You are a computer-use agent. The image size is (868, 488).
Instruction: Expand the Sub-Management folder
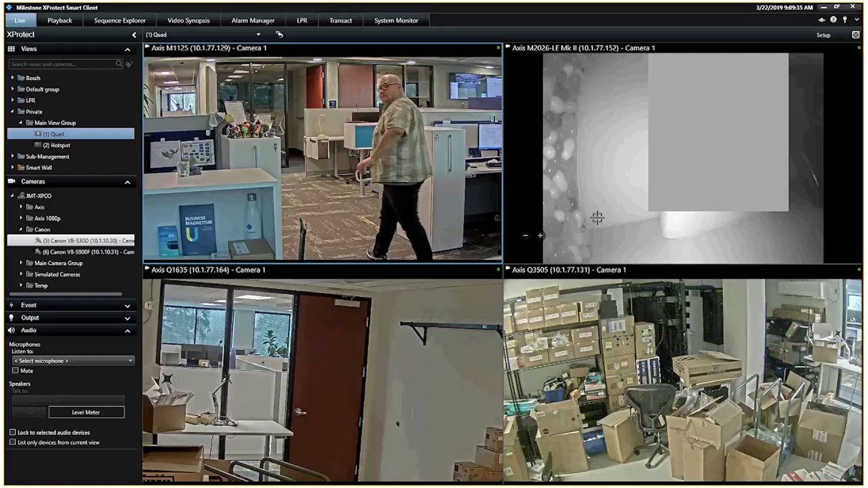12,157
